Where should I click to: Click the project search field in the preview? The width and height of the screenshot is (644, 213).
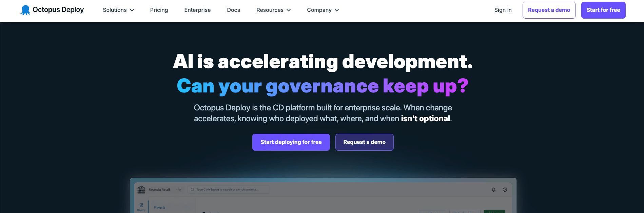[x=229, y=190]
